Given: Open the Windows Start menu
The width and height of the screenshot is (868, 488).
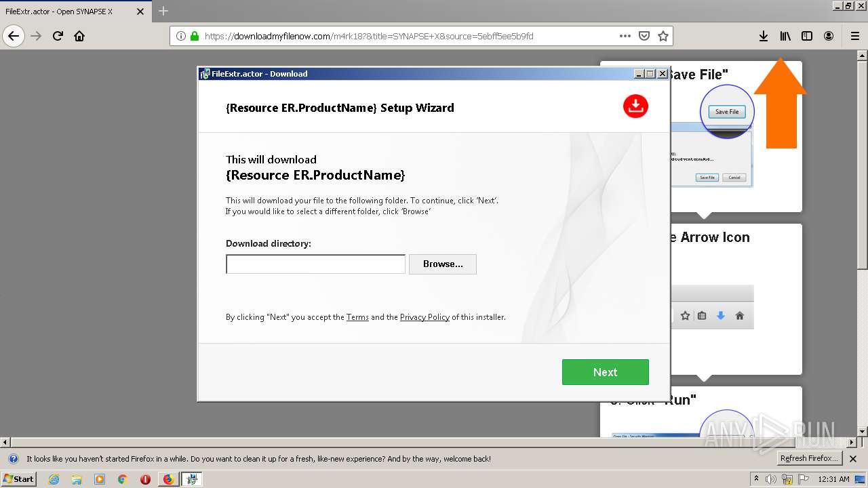Looking at the screenshot, I should 19,479.
